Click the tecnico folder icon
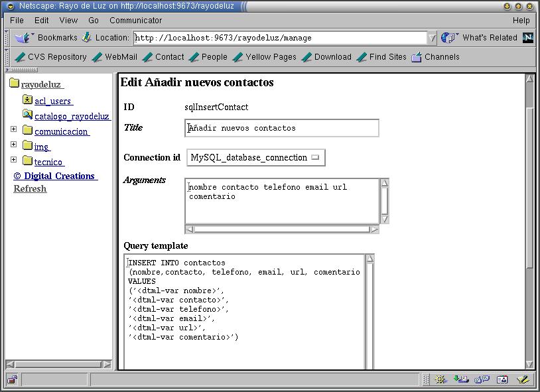 click(28, 160)
